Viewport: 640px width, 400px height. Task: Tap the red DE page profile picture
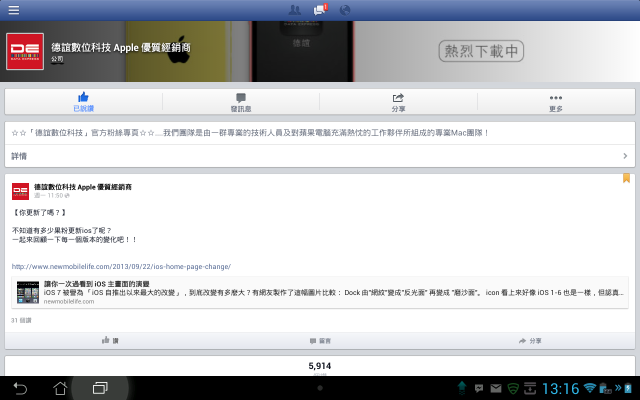pos(25,51)
